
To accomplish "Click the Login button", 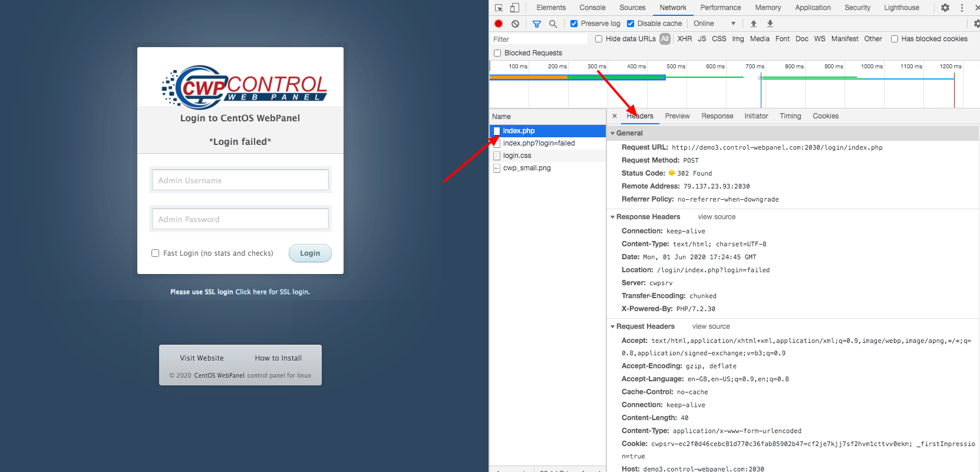I will click(x=310, y=253).
